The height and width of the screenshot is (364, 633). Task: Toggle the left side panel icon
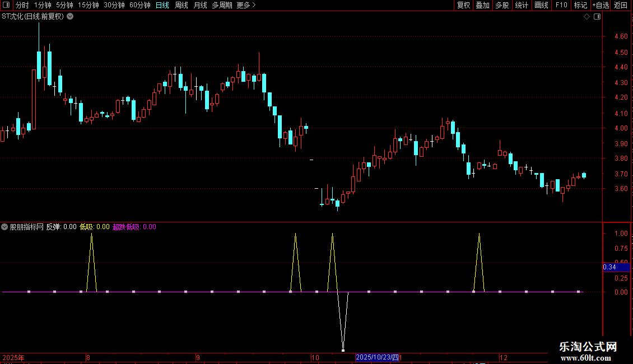[x=6, y=5]
